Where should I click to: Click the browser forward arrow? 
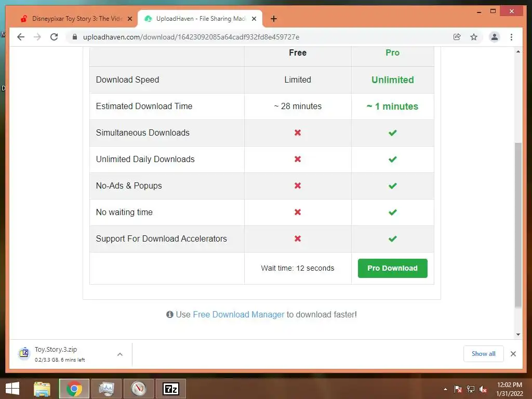point(37,37)
